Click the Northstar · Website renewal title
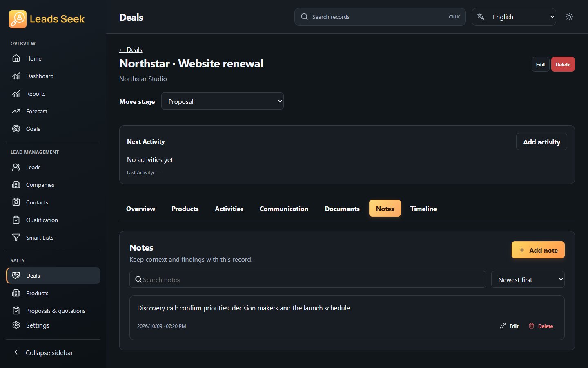Viewport: 588px width, 368px height. pyautogui.click(x=191, y=63)
